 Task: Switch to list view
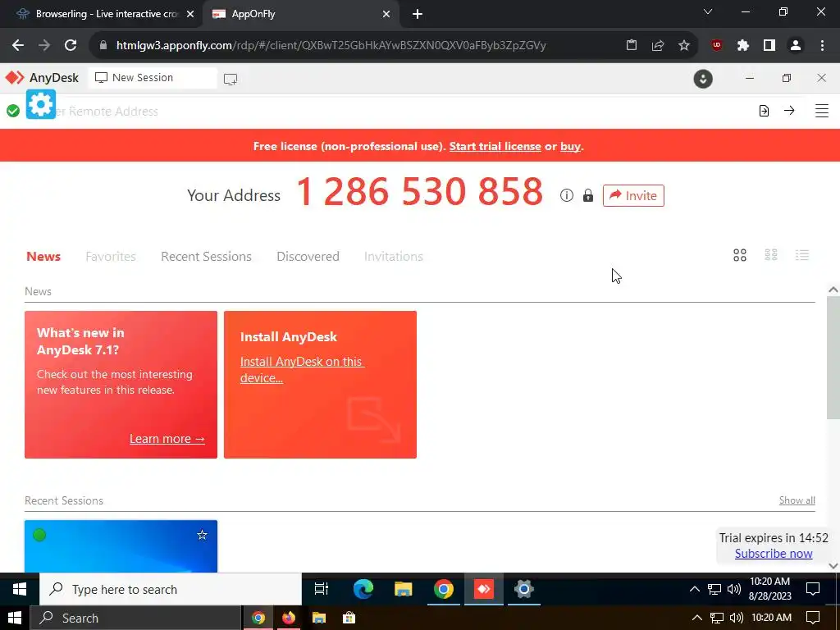pos(802,255)
